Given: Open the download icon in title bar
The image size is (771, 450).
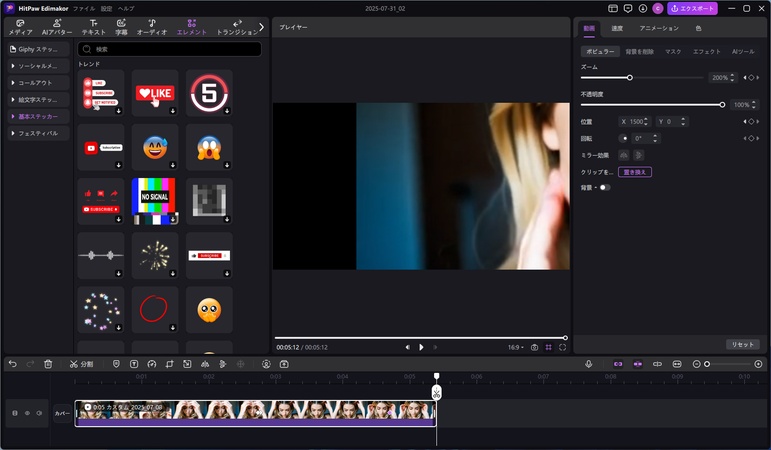Looking at the screenshot, I should tap(643, 8).
